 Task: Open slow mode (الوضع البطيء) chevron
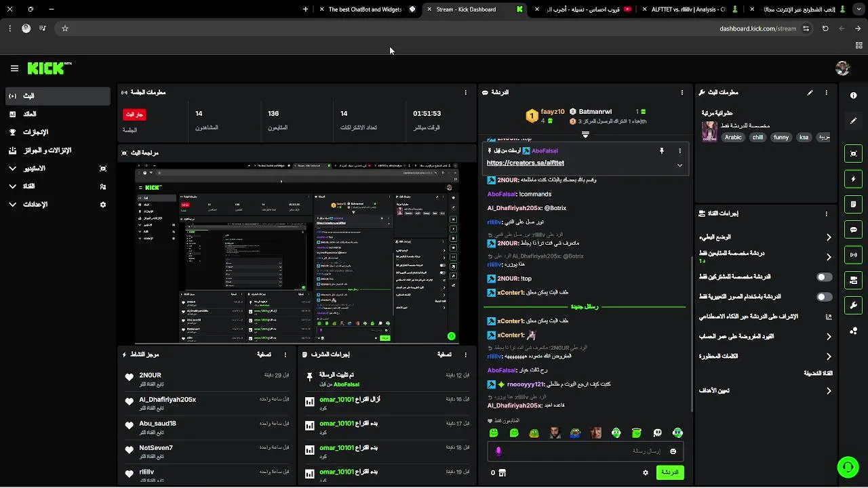click(x=829, y=237)
